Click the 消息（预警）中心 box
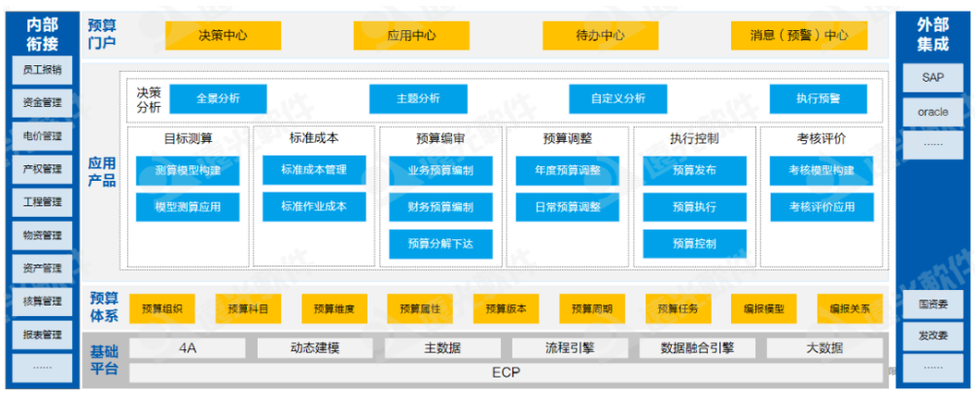This screenshot has width=980, height=395. click(x=799, y=35)
